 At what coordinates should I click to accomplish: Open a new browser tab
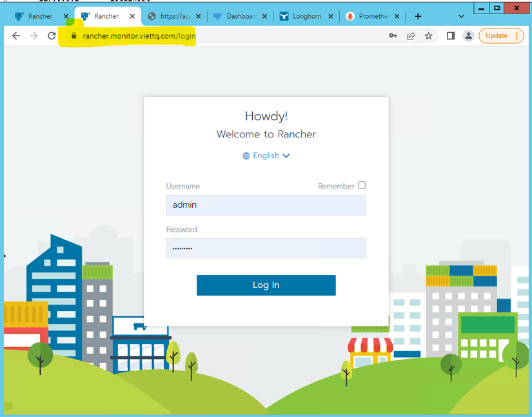coord(418,16)
